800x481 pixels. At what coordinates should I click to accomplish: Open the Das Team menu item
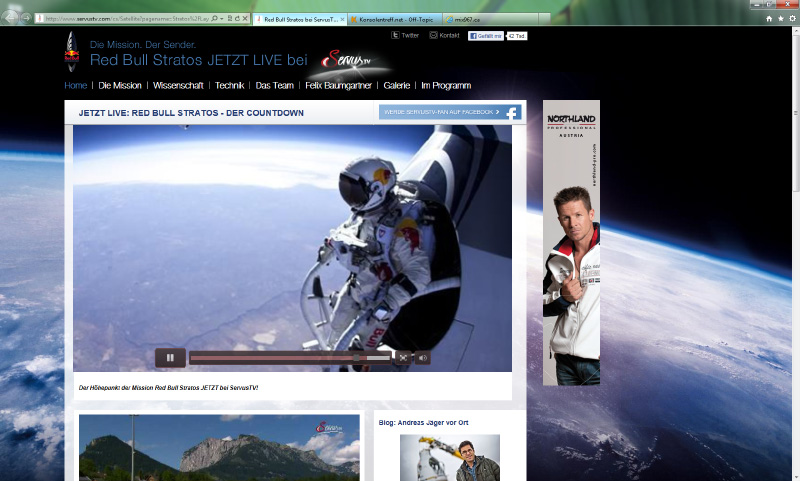pyautogui.click(x=274, y=85)
